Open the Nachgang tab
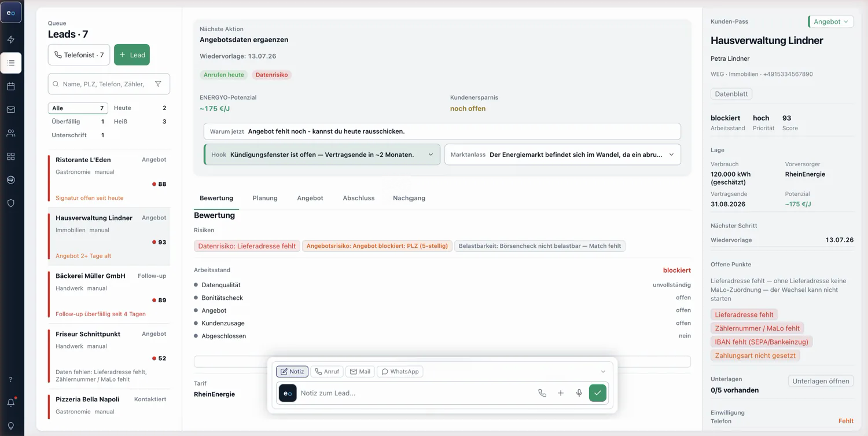 pos(409,198)
